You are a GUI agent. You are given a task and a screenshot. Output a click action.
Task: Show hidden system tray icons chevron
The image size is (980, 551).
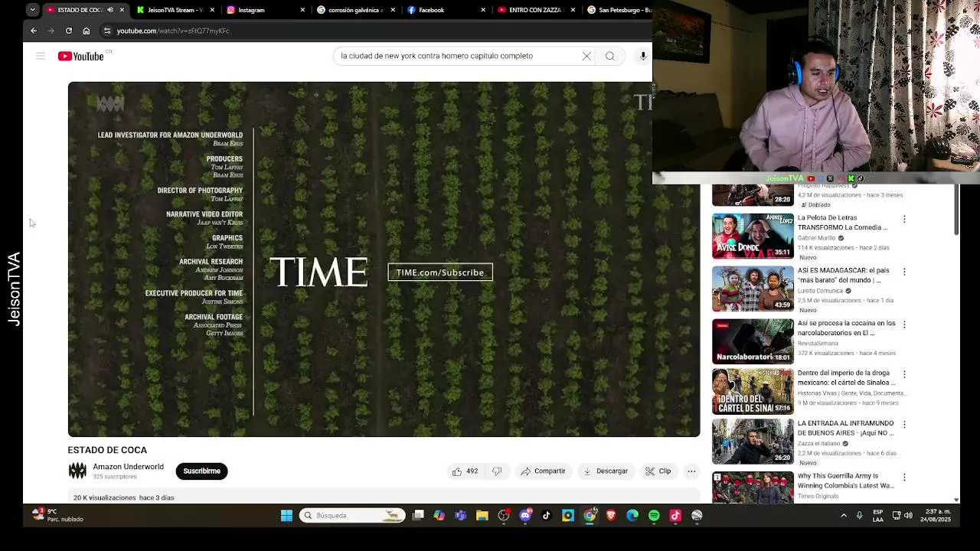(x=844, y=516)
